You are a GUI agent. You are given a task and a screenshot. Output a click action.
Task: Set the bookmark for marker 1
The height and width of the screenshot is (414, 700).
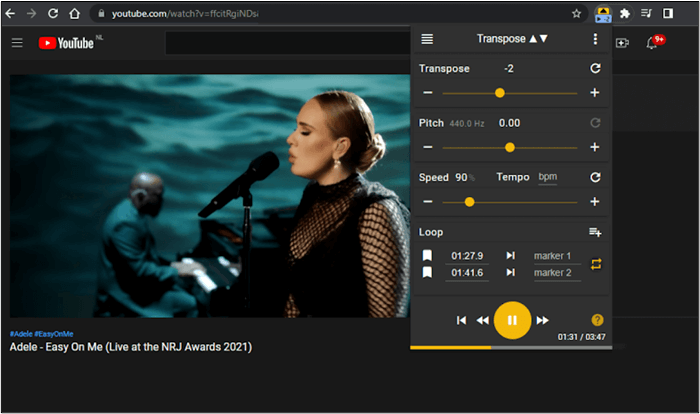(427, 255)
